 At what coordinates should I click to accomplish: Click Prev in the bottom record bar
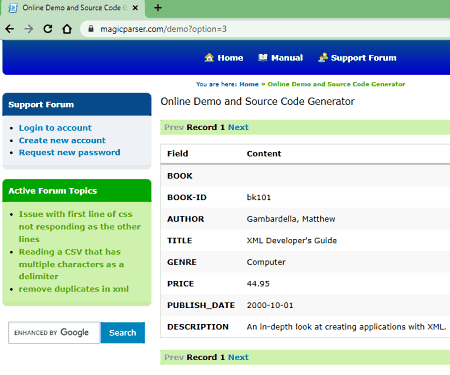tap(174, 357)
